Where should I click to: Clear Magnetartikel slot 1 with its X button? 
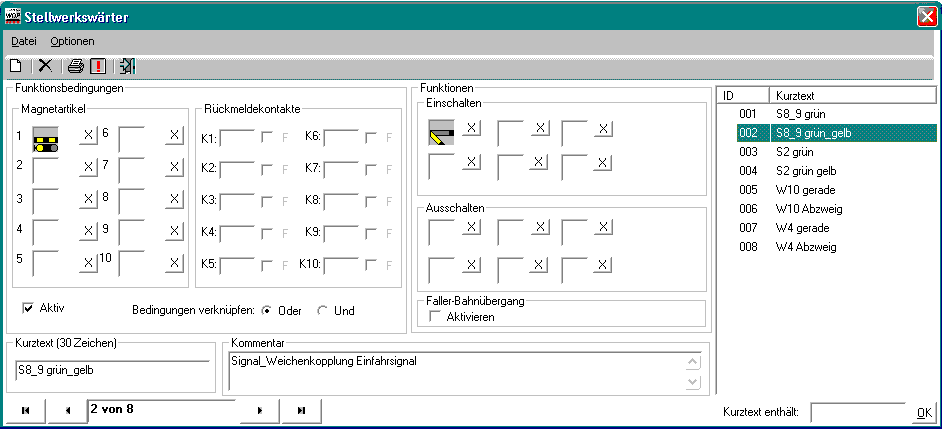[x=88, y=135]
